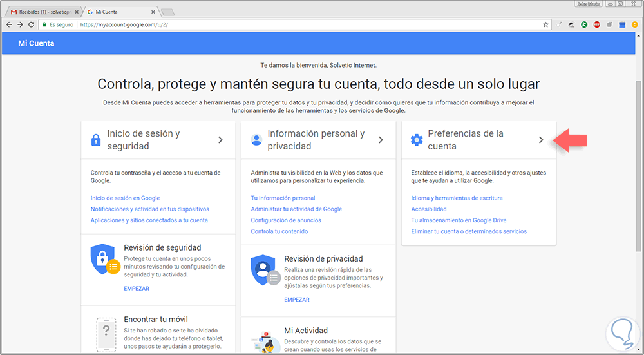
Task: Click the gray stacked squares extension icon
Action: [x=609, y=24]
